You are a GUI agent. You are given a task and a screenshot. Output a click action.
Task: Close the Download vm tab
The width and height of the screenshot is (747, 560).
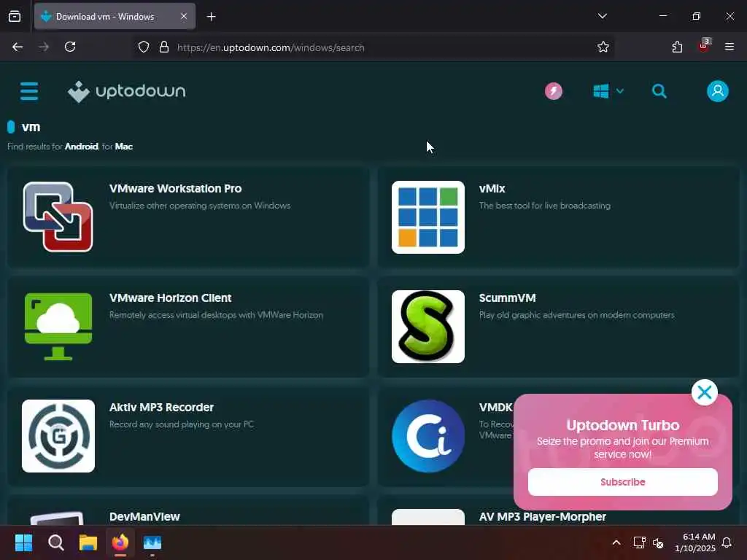tap(184, 17)
